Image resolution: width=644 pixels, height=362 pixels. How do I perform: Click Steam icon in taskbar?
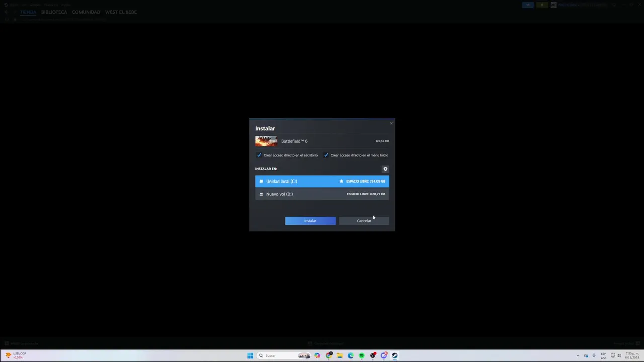[x=395, y=355]
